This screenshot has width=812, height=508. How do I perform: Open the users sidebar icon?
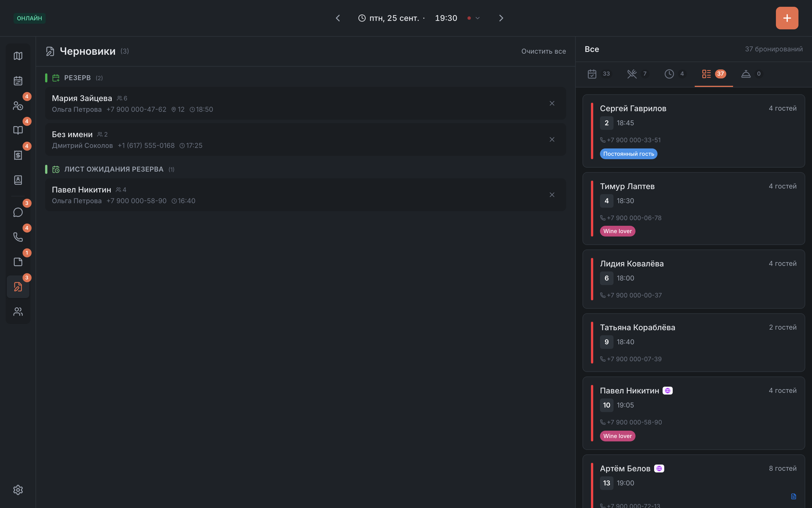(x=18, y=312)
